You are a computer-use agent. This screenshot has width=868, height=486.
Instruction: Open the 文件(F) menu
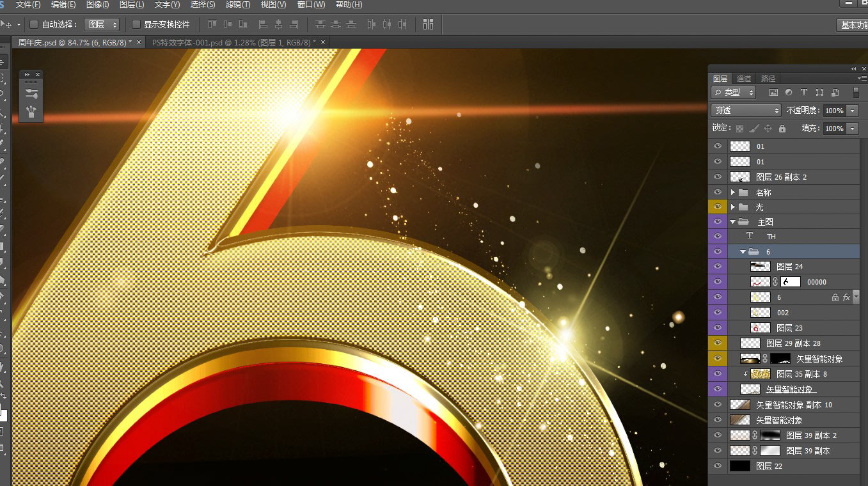(x=28, y=4)
